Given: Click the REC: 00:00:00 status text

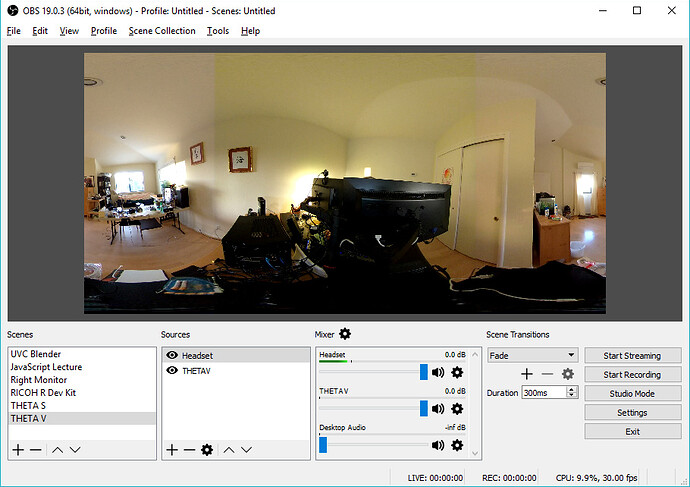Looking at the screenshot, I should (x=509, y=478).
